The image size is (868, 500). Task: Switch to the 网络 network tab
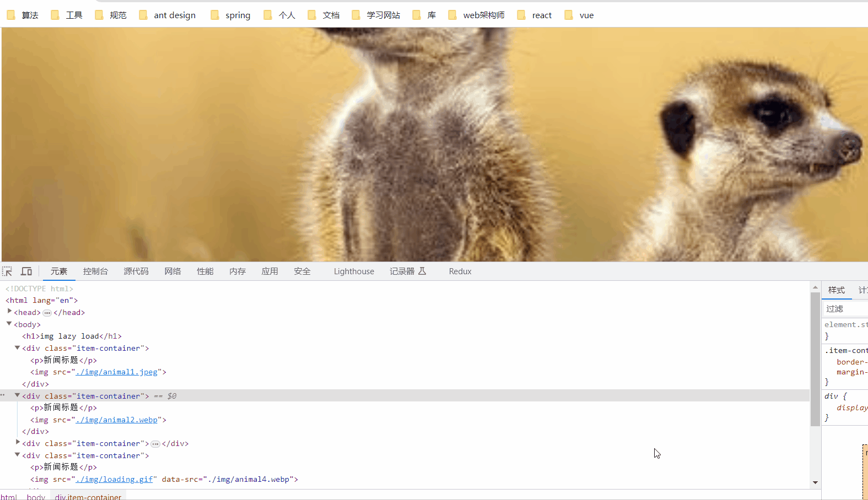pos(172,271)
